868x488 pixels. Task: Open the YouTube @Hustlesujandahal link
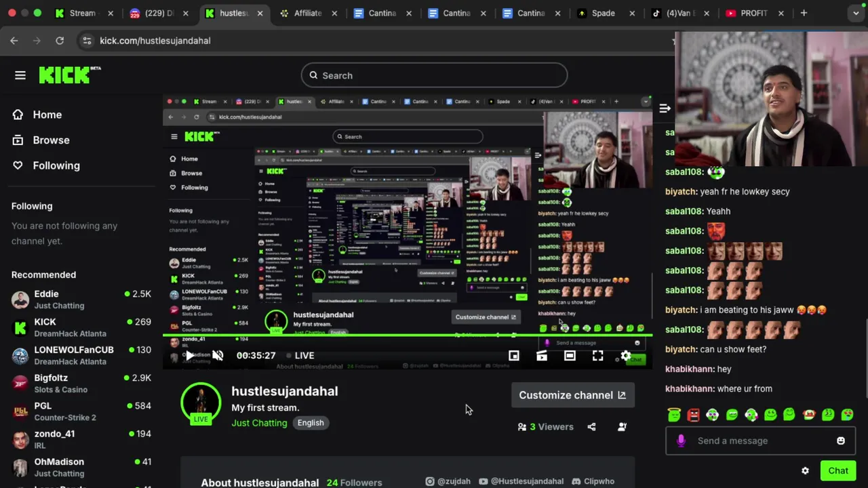pos(521,481)
